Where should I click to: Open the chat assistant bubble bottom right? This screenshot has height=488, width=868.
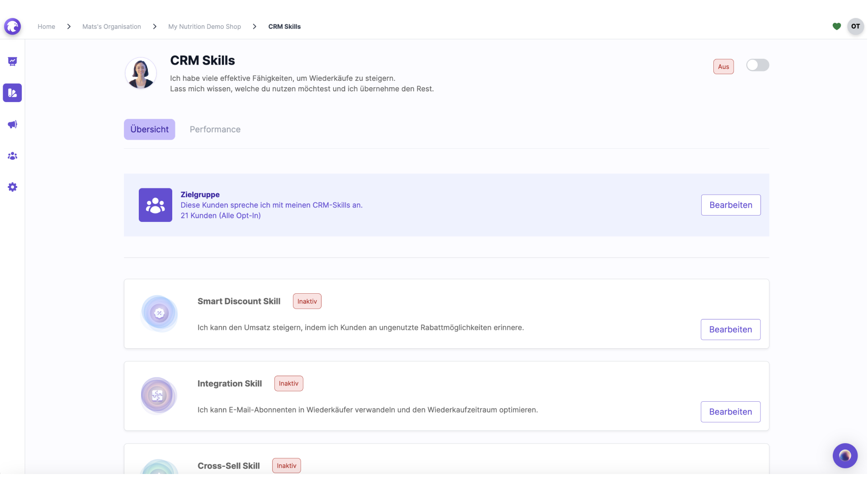pos(845,455)
